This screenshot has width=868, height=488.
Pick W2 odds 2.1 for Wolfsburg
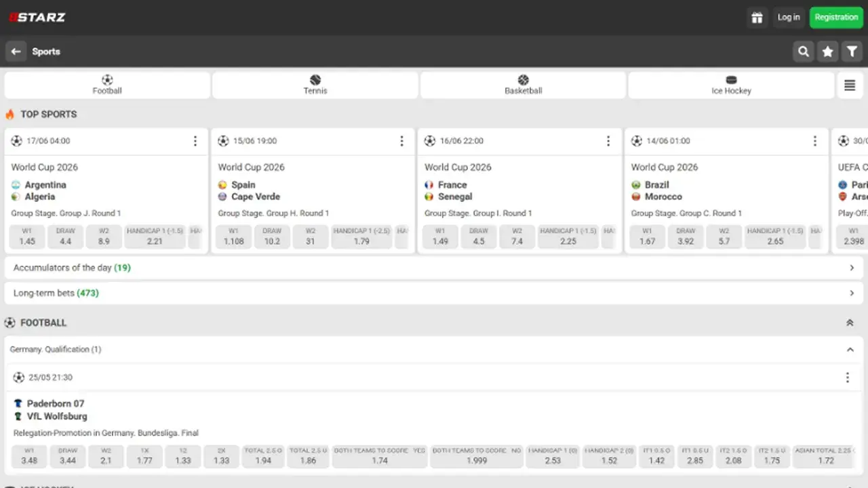coord(106,456)
